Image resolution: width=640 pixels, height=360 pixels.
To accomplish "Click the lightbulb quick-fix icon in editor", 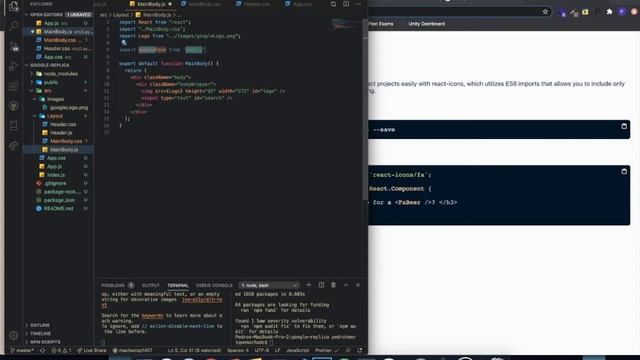I will point(124,42).
